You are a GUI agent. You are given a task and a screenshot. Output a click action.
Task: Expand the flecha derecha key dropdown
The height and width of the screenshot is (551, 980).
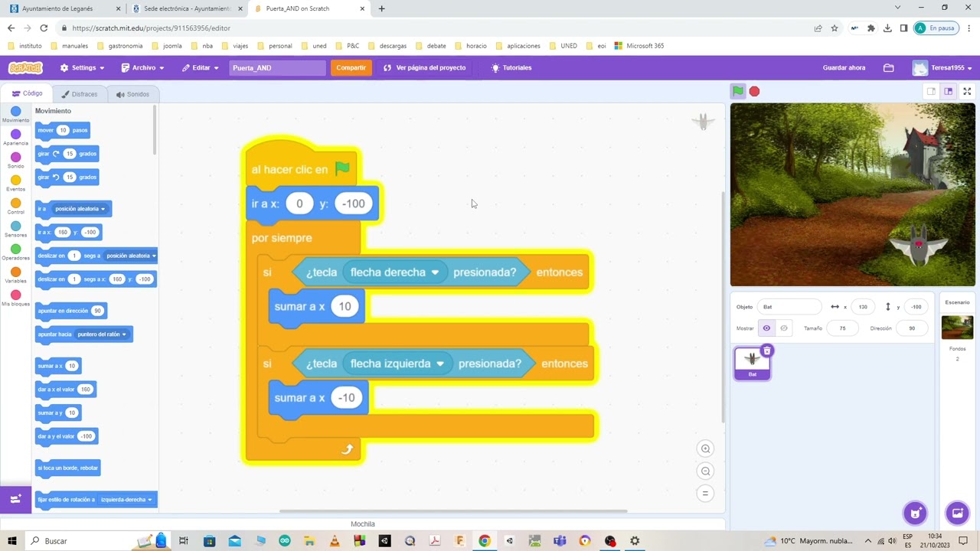tap(395, 272)
